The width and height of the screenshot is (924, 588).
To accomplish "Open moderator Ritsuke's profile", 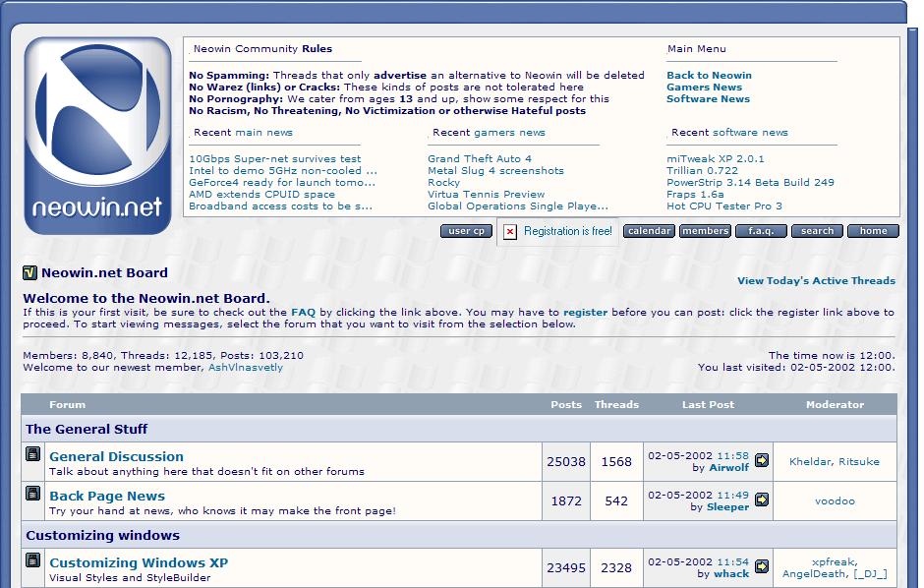I will (859, 462).
